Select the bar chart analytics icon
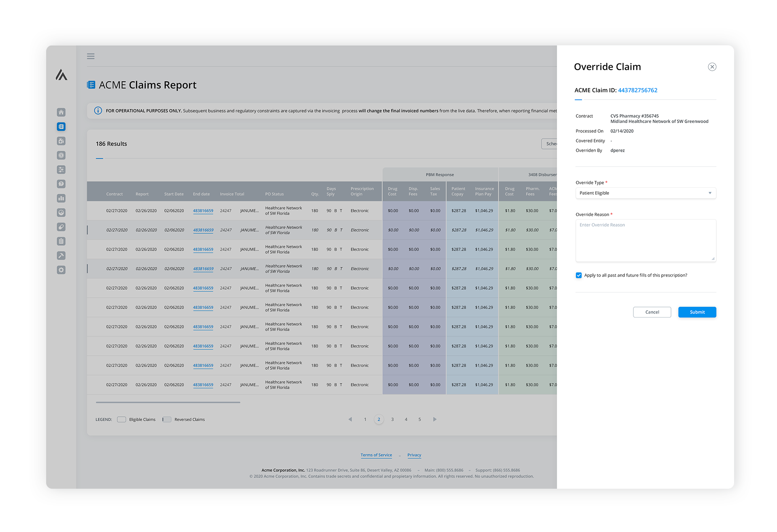The image size is (777, 532). [61, 198]
